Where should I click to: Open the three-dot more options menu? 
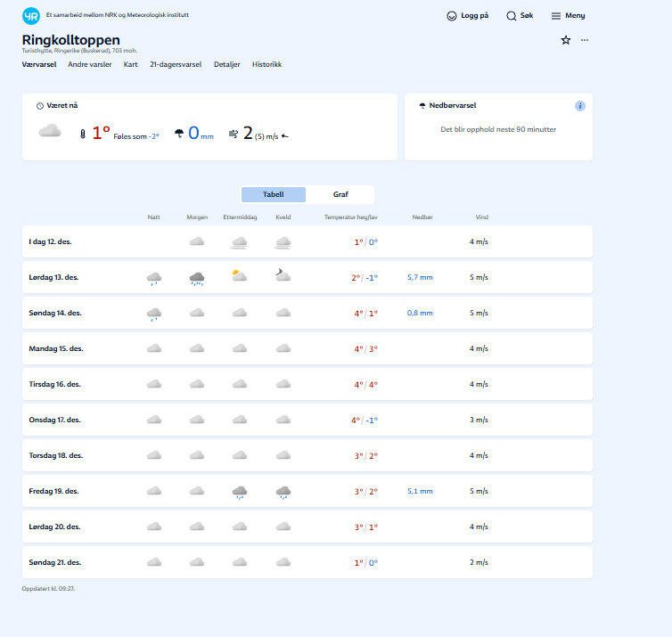pyautogui.click(x=585, y=40)
